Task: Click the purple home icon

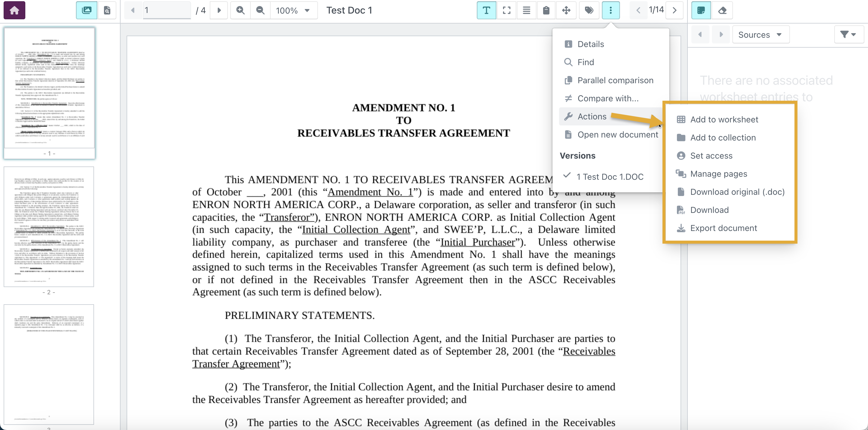Action: pos(14,10)
